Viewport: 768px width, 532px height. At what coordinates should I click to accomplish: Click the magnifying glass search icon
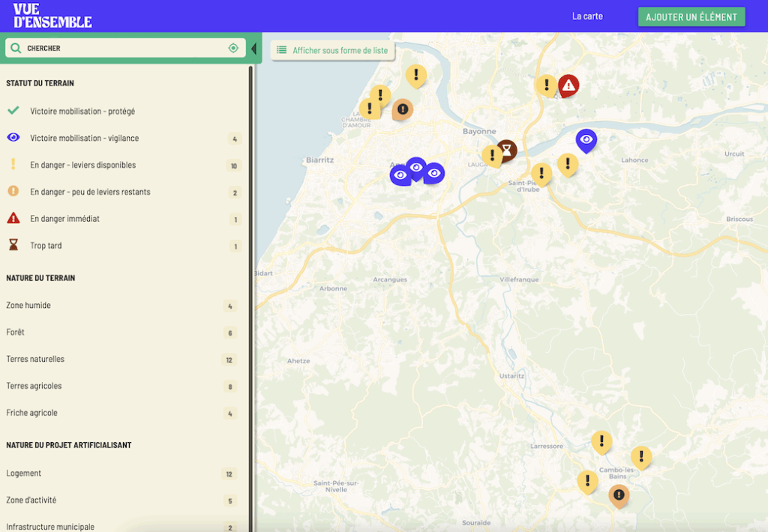pyautogui.click(x=16, y=48)
